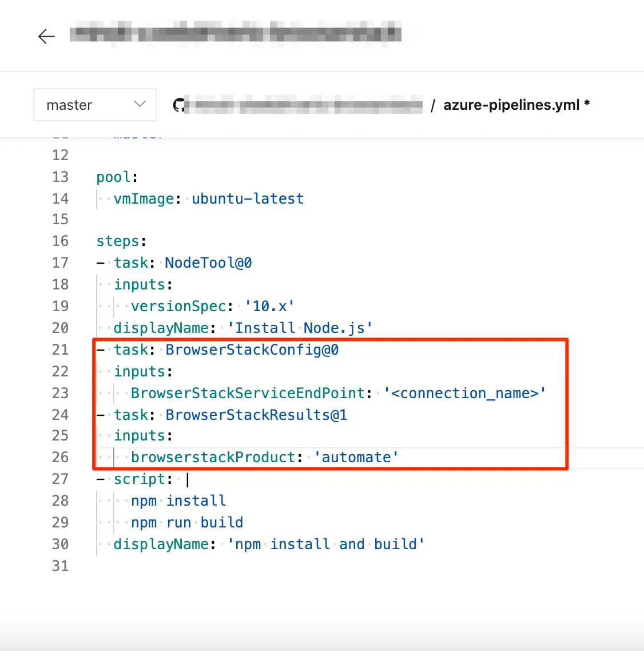The height and width of the screenshot is (651, 644).
Task: Click the versionSpec '10.x' value
Action: [269, 306]
